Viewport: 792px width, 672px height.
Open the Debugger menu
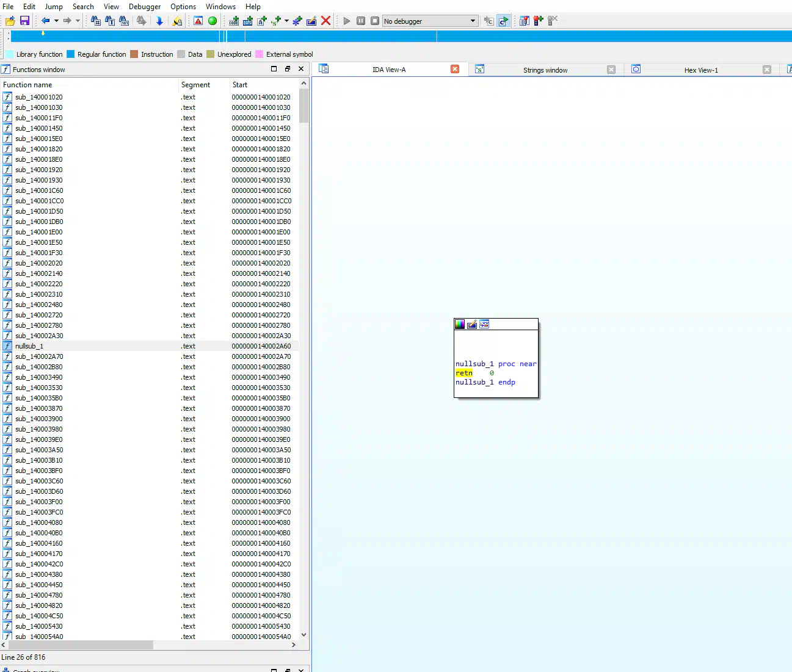[x=145, y=7]
